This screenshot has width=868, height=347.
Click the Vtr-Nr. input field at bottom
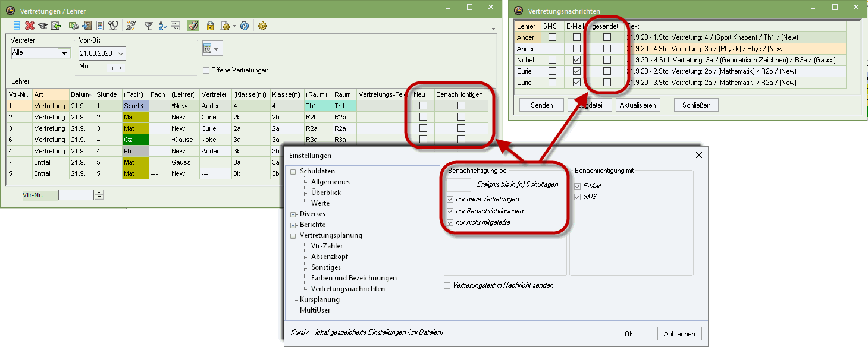pyautogui.click(x=76, y=195)
